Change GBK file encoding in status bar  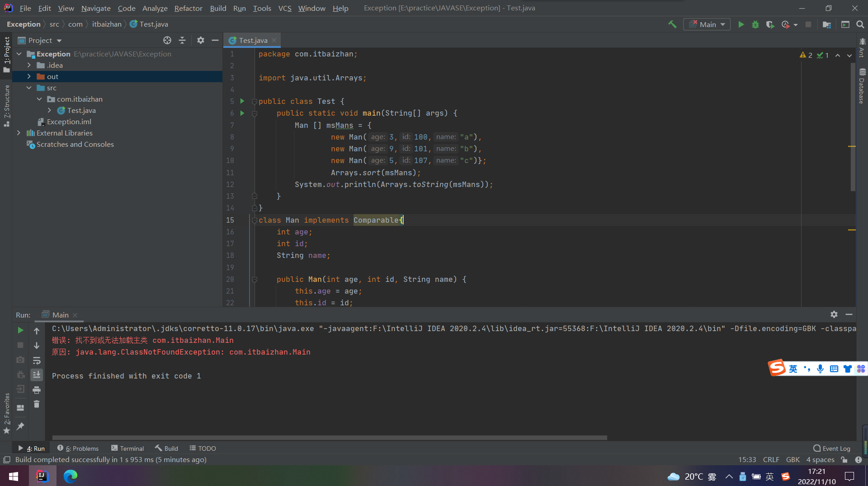click(793, 459)
